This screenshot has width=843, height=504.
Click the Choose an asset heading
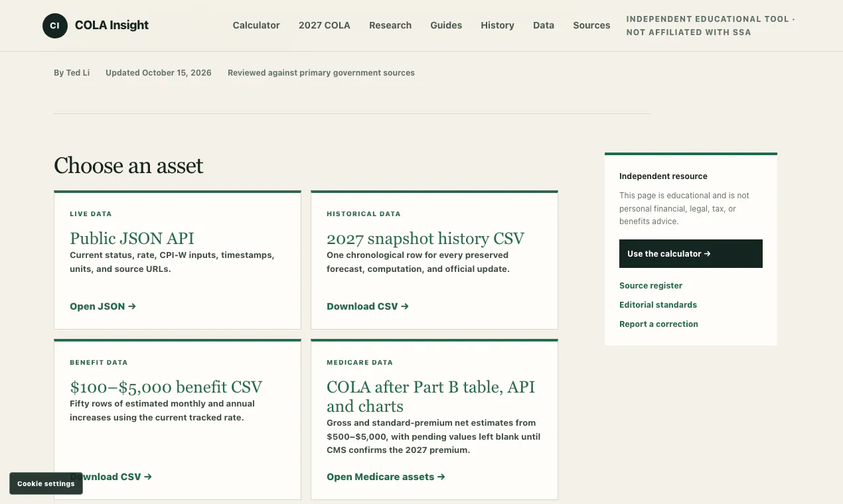click(129, 165)
